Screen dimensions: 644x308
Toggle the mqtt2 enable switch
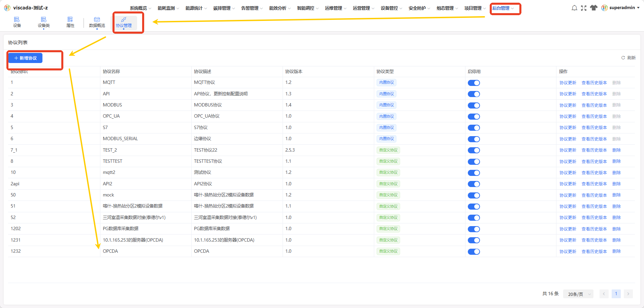[474, 173]
